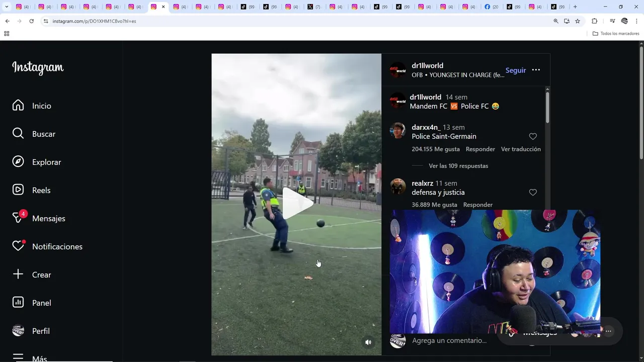The image size is (644, 362).
Task: Open the Extensions puzzle icon
Action: [594, 21]
